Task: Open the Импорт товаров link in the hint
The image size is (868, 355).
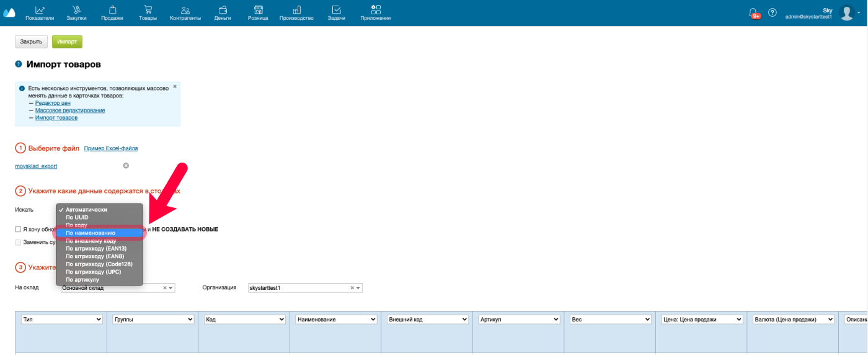Action: 56,118
